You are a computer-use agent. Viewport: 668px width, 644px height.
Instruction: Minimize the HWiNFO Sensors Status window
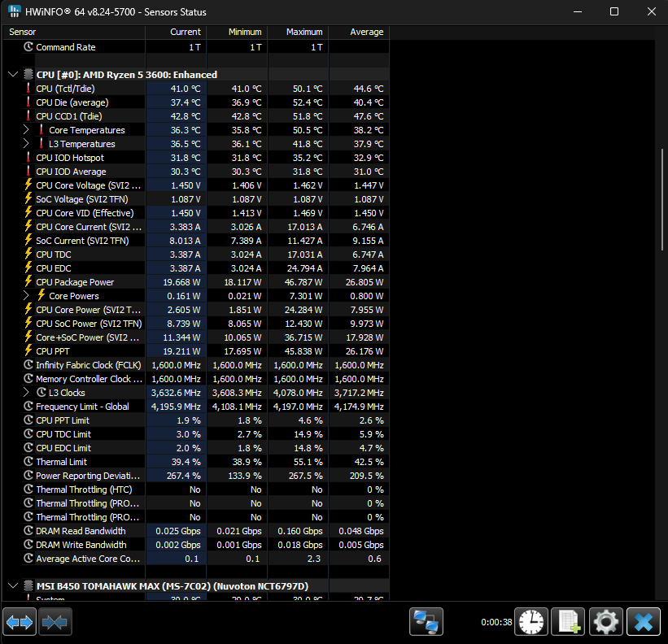coord(577,11)
